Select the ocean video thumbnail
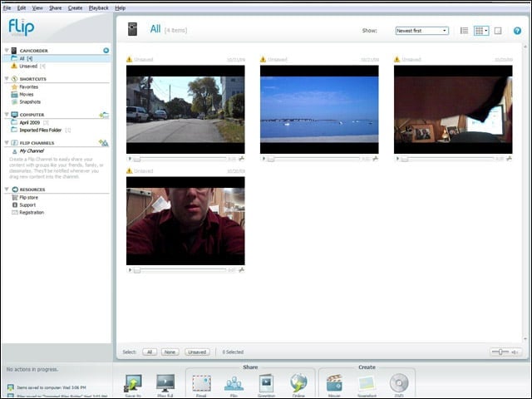532x399 pixels. 319,110
